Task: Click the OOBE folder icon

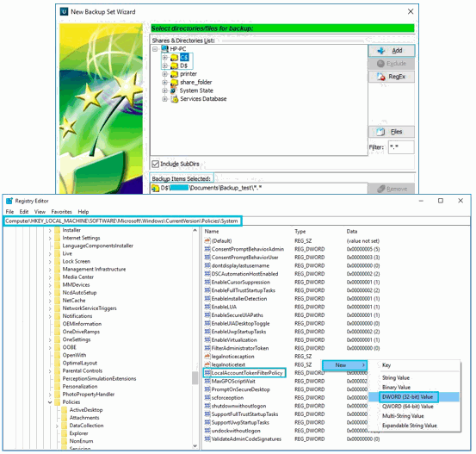Action: pos(58,347)
